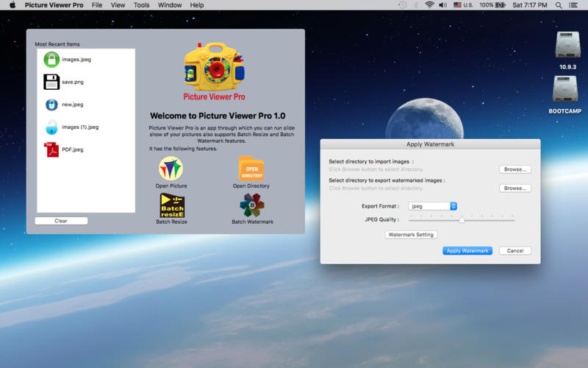The image size is (588, 368).
Task: Click the JPEG Quality slider thumb
Action: pos(462,220)
